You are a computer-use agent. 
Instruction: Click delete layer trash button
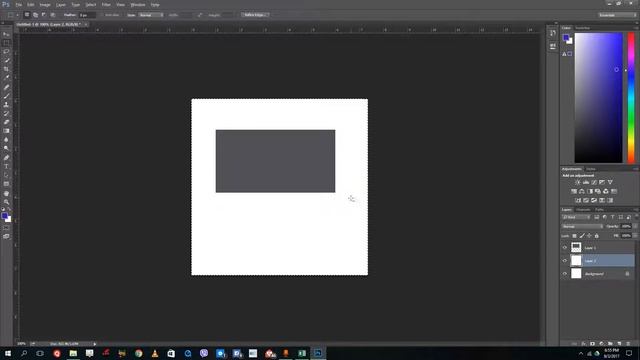pos(628,344)
